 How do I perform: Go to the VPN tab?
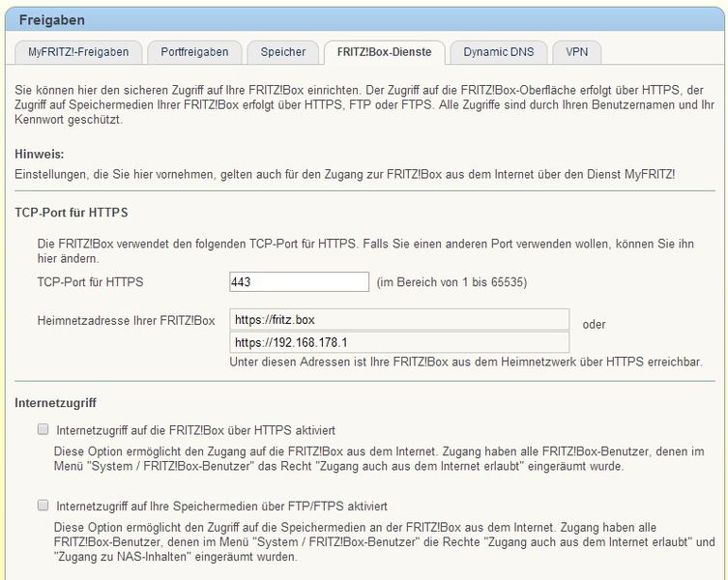point(576,52)
